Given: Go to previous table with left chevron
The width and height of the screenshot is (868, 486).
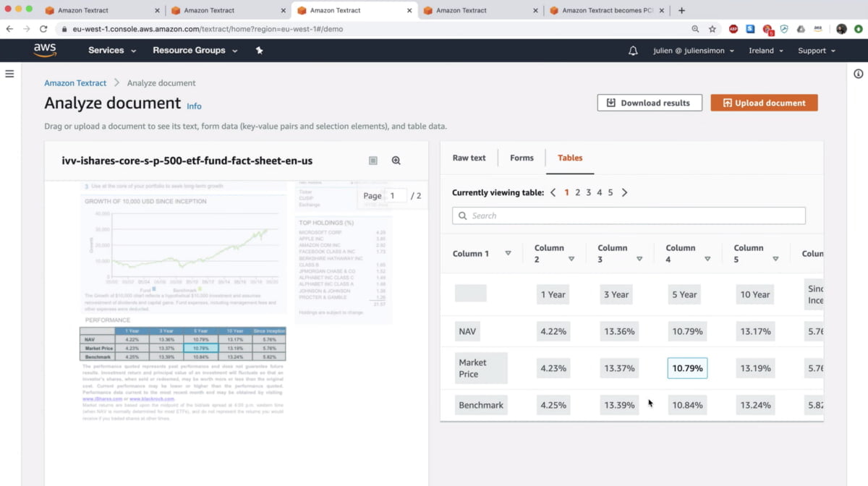Looking at the screenshot, I should [553, 192].
